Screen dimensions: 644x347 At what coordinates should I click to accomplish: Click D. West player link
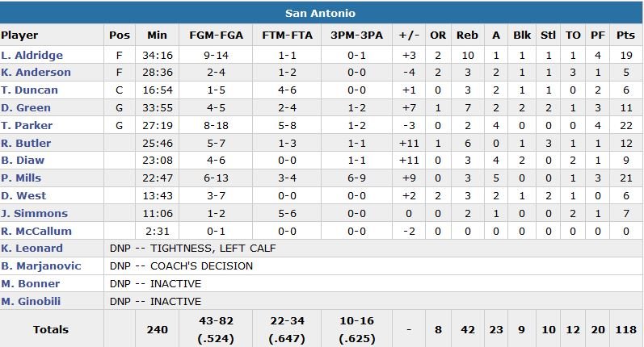tap(23, 196)
